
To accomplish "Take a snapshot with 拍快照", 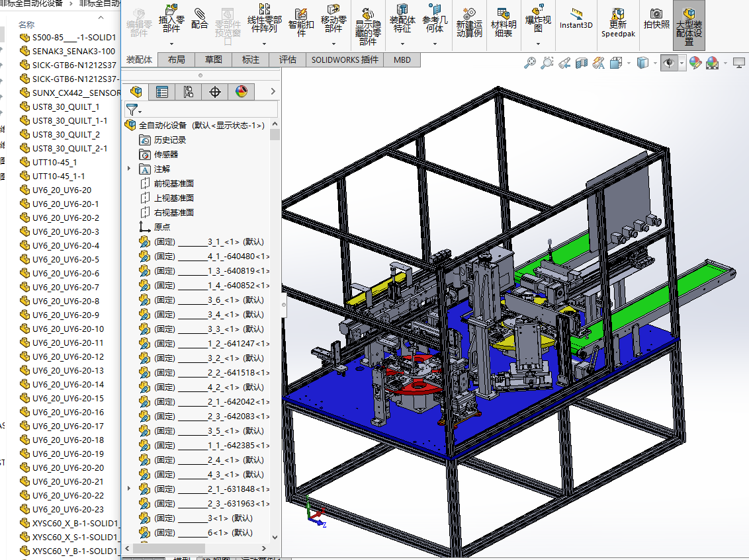I will pos(656,19).
